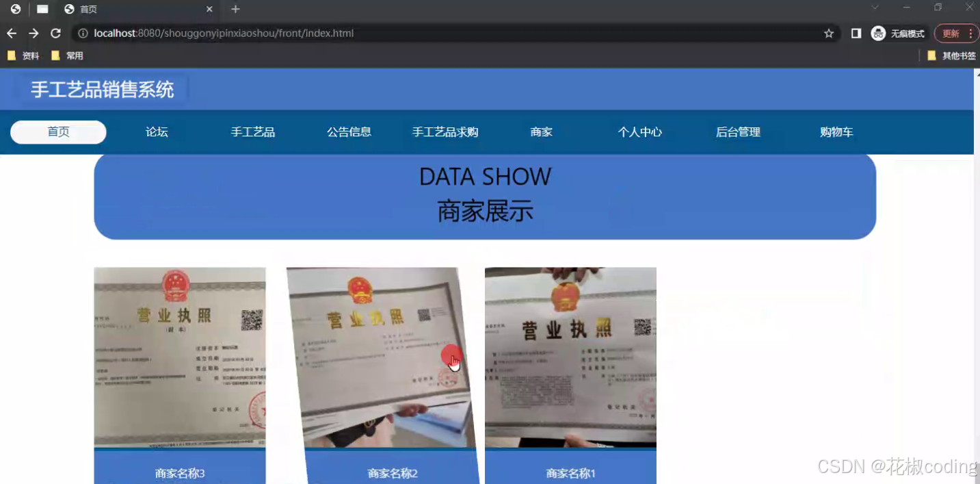Viewport: 980px width, 484px height.
Task: Open the Chrome three-dot menu
Action: click(972, 33)
